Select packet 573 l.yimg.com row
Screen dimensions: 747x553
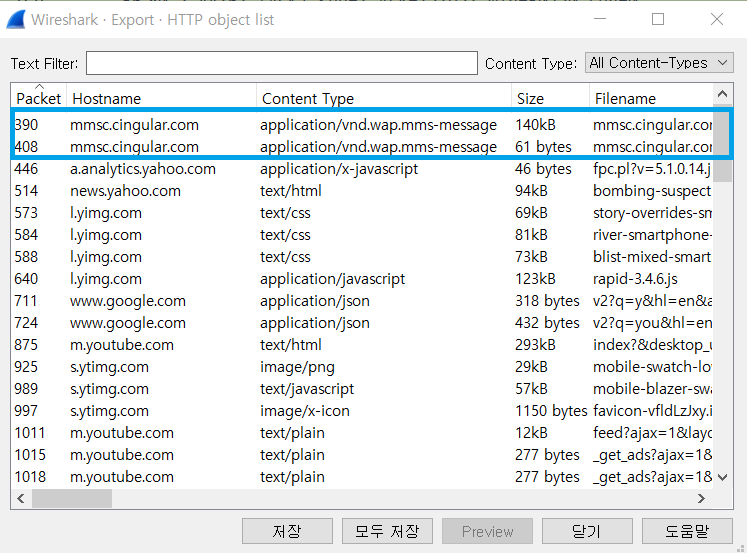point(363,212)
